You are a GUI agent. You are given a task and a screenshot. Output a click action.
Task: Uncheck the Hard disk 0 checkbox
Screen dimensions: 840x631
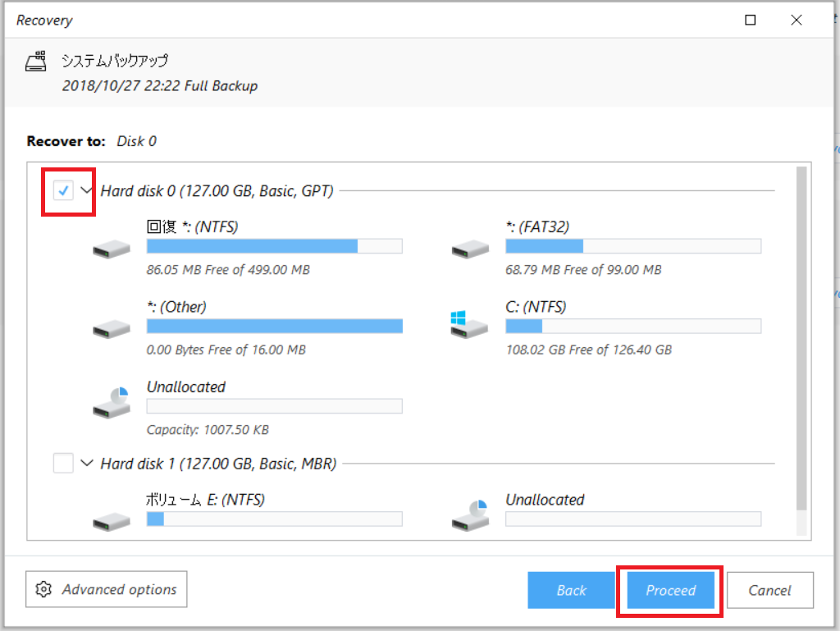pos(63,190)
